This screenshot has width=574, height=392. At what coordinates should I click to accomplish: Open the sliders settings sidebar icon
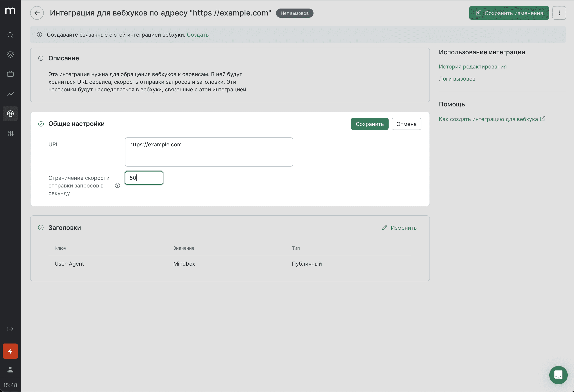pyautogui.click(x=10, y=133)
